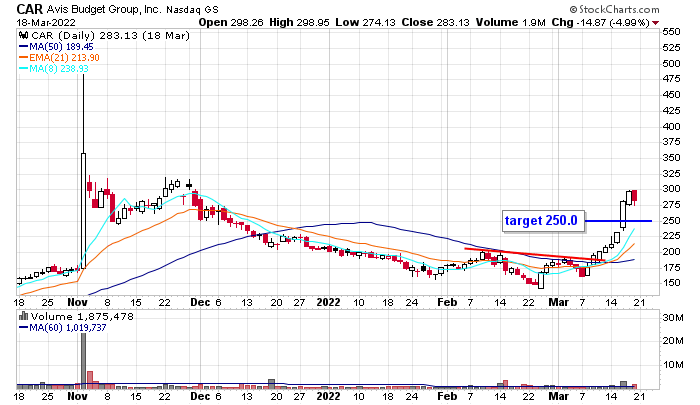The width and height of the screenshot is (700, 405).
Task: Click the Volume 1.9M header value
Action: (x=510, y=22)
